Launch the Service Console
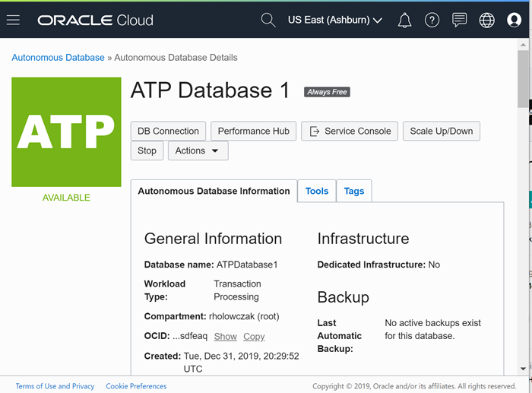 [350, 131]
